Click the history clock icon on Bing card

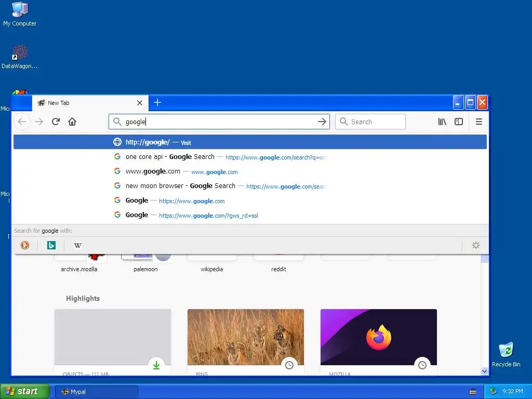pos(289,365)
